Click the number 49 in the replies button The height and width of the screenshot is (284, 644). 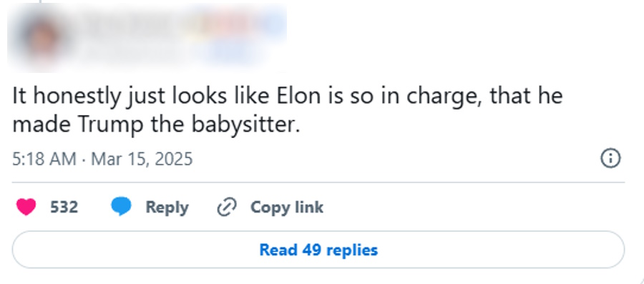click(x=311, y=250)
